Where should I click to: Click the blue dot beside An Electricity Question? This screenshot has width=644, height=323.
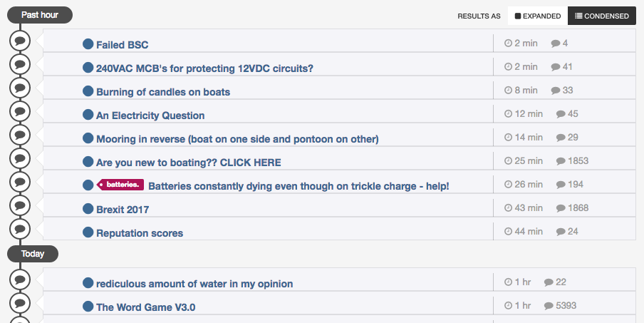pos(88,114)
